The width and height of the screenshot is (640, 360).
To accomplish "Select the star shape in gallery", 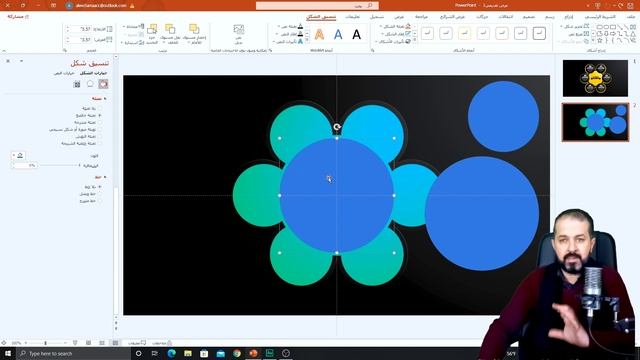I will [600, 40].
